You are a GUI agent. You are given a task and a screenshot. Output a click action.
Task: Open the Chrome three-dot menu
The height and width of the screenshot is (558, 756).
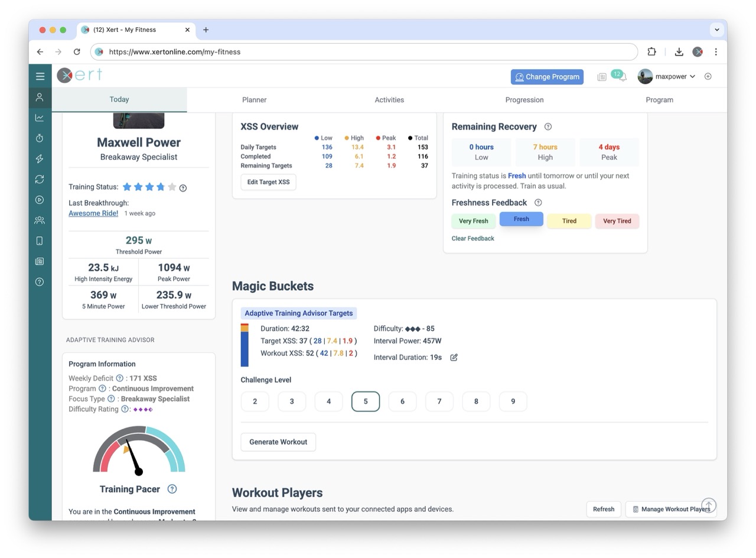(715, 52)
